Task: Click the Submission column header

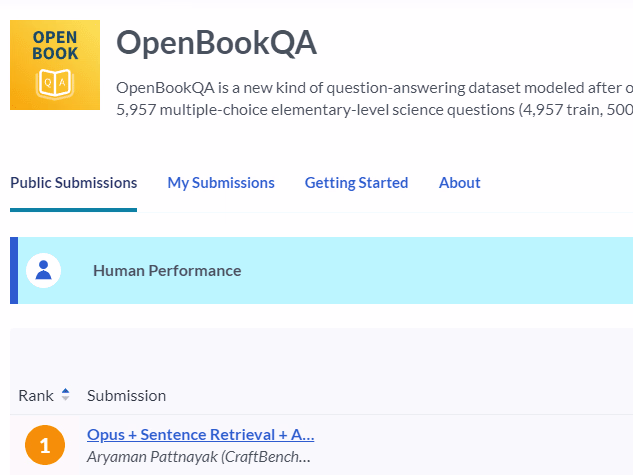Action: [126, 396]
